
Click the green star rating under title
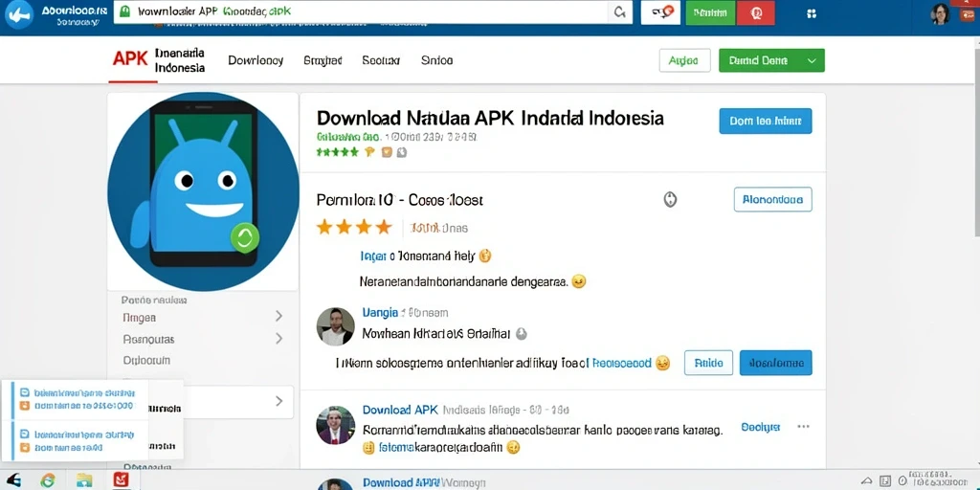[337, 152]
